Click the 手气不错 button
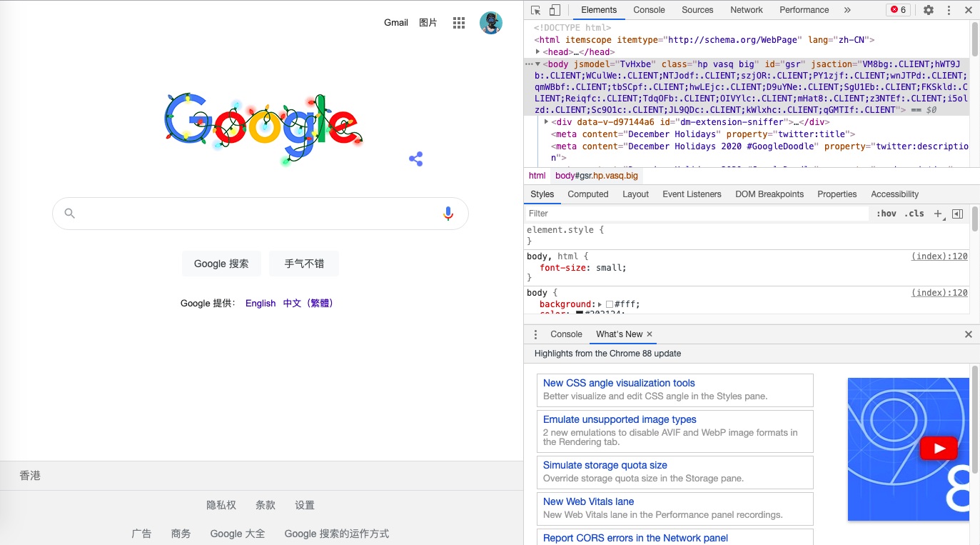This screenshot has height=545, width=980. tap(303, 263)
